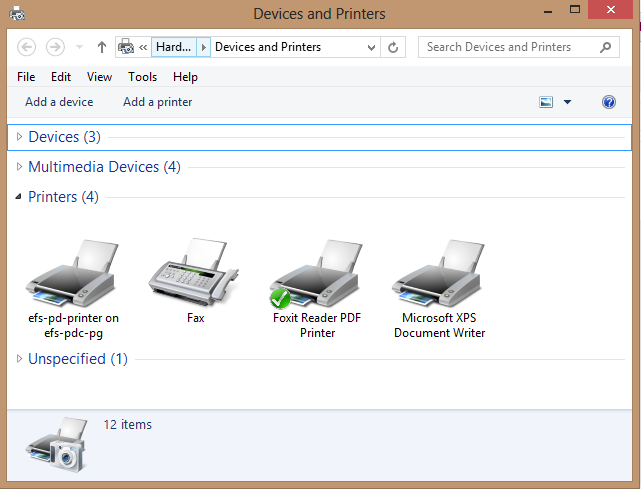Viewport: 641px width, 489px height.
Task: Click the blue Help question mark icon
Action: coord(609,102)
